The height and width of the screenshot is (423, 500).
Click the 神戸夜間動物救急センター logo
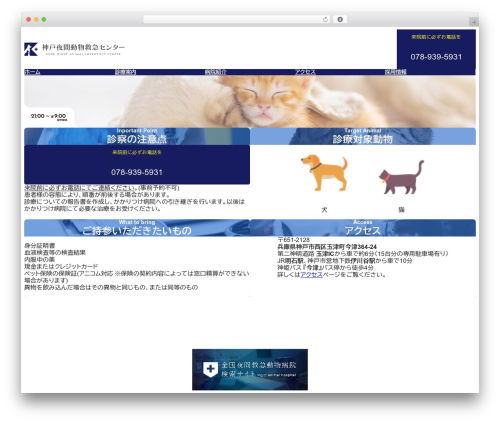pos(74,49)
